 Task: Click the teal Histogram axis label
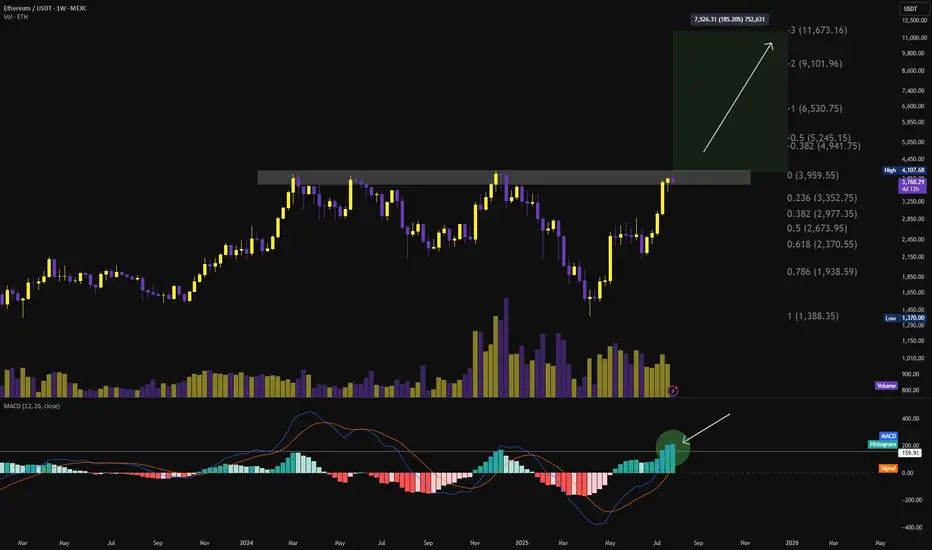[883, 444]
